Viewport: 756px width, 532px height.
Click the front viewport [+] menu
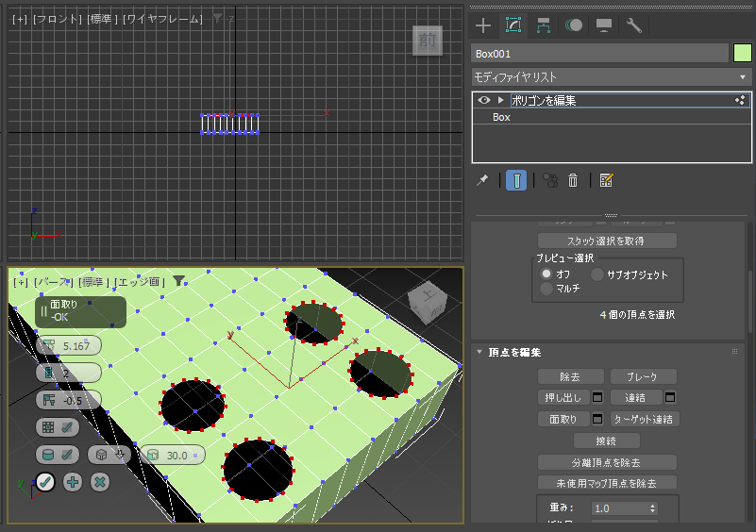pyautogui.click(x=20, y=19)
